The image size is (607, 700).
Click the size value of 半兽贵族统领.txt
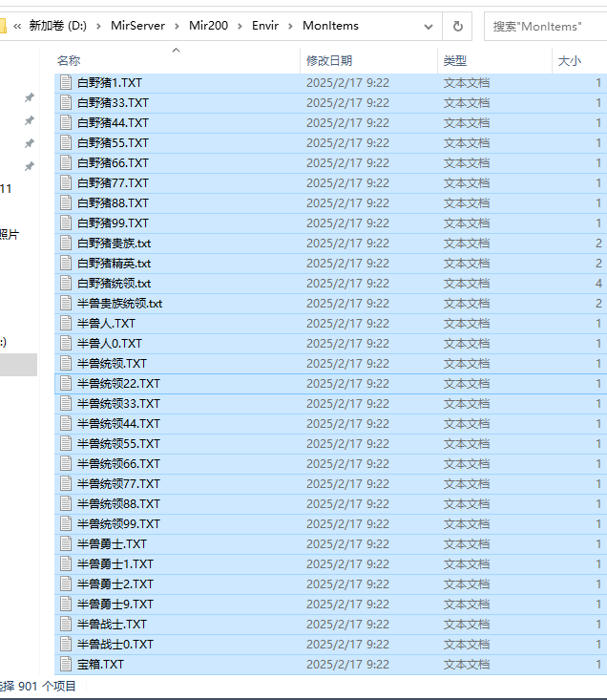(x=598, y=303)
